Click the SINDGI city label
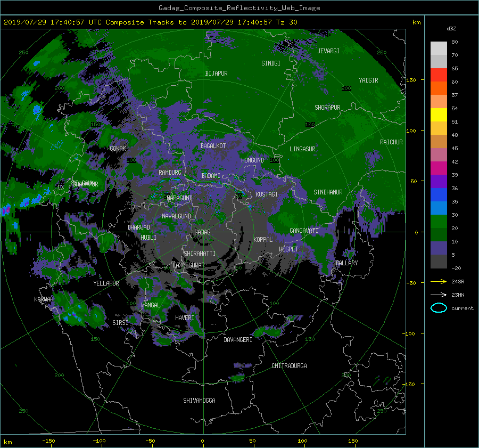 pyautogui.click(x=271, y=63)
